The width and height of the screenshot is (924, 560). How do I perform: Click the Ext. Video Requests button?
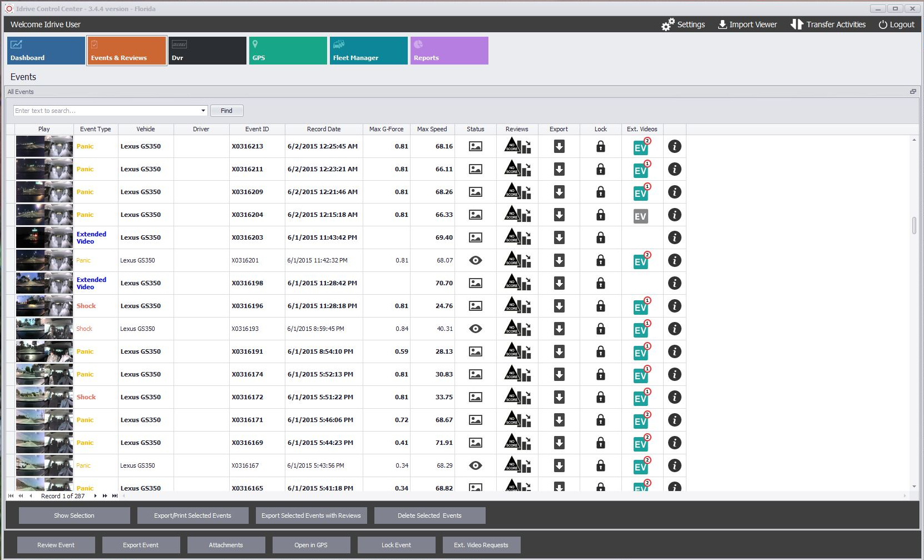[x=482, y=545]
